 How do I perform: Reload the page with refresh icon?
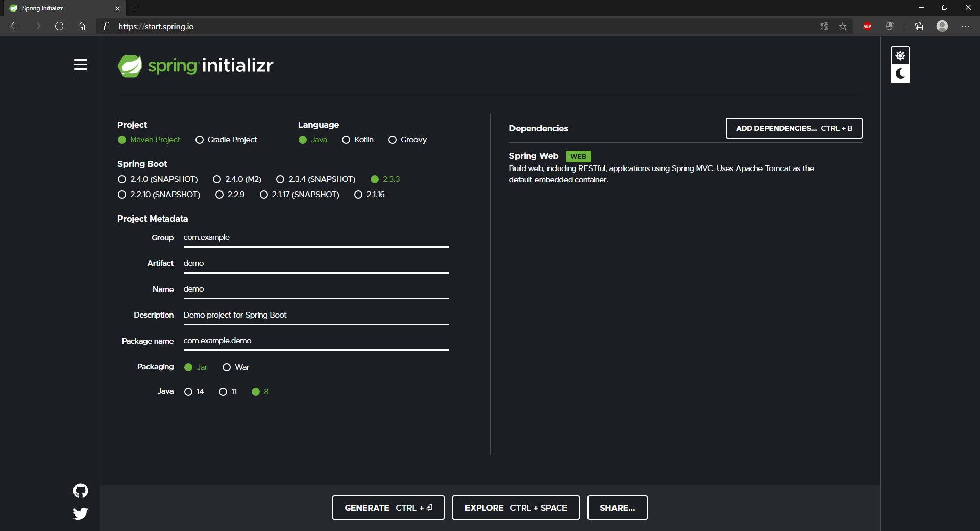pos(59,26)
